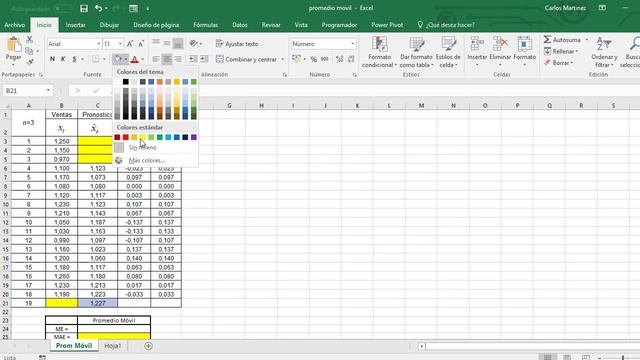The width and height of the screenshot is (640, 360).
Task: Click the Dar formato como tabla icon
Action: tap(416, 44)
